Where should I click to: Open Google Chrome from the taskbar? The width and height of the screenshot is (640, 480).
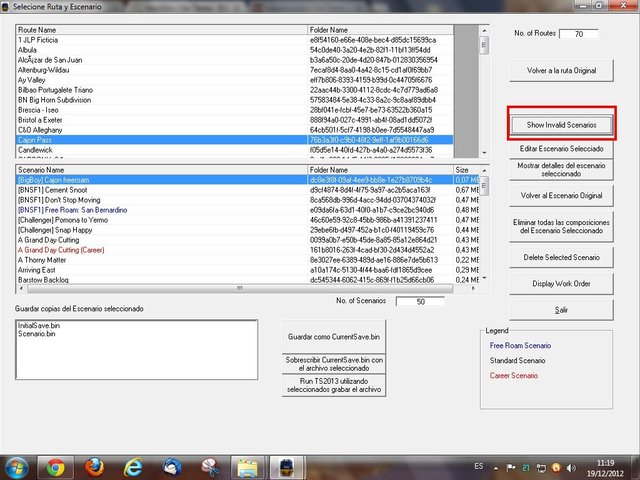click(55, 466)
